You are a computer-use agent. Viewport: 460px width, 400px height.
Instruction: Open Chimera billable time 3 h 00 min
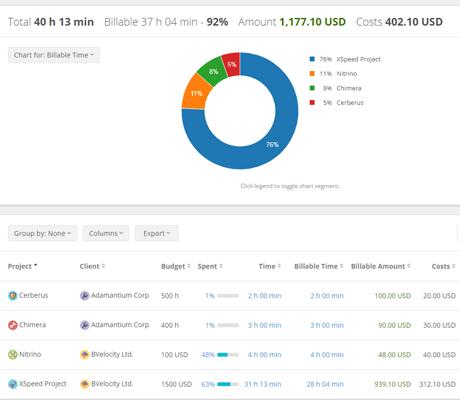[x=327, y=325]
